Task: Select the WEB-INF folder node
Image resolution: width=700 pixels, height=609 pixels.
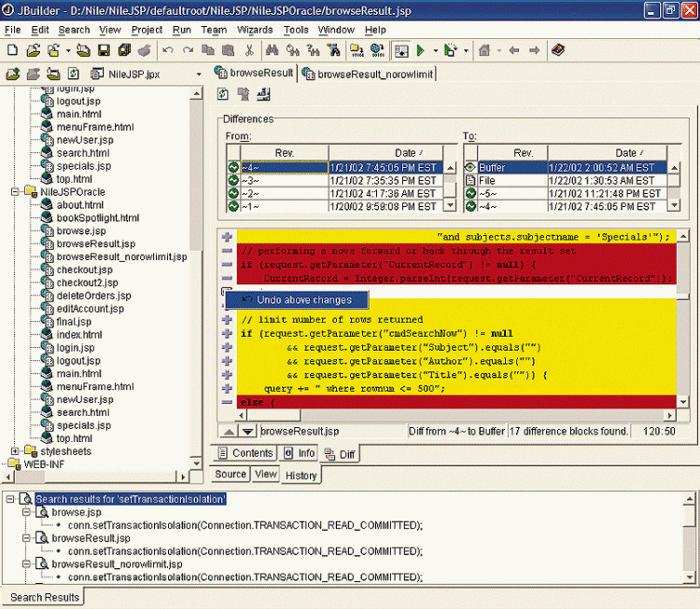Action: pyautogui.click(x=43, y=464)
